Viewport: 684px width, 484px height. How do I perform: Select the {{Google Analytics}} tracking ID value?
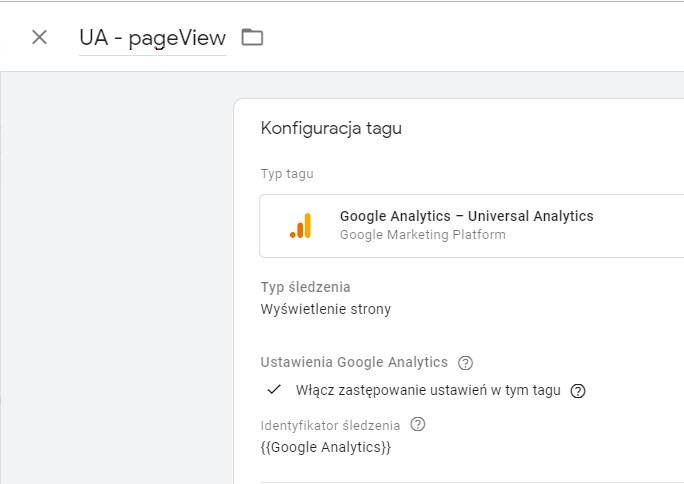tap(325, 447)
